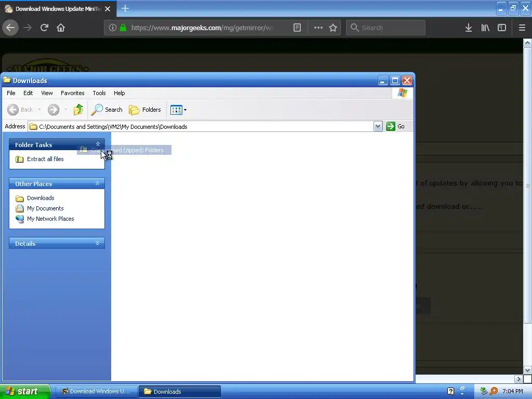Click horizontal scrollbar right arrow in Firefox
Image resolution: width=532 pixels, height=399 pixels.
click(x=518, y=379)
